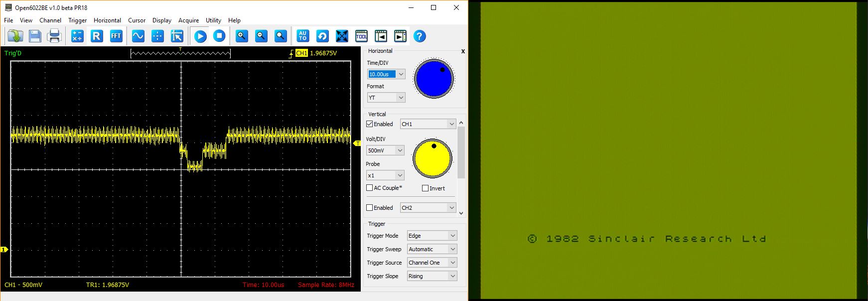The image size is (868, 301).
Task: Click the zoom in magnifier icon
Action: 242,36
